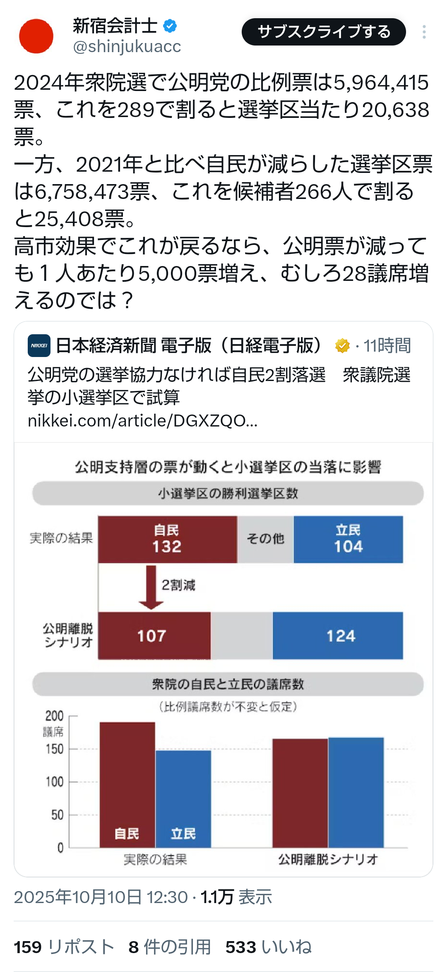Tap the サブスクライブする button

[324, 32]
